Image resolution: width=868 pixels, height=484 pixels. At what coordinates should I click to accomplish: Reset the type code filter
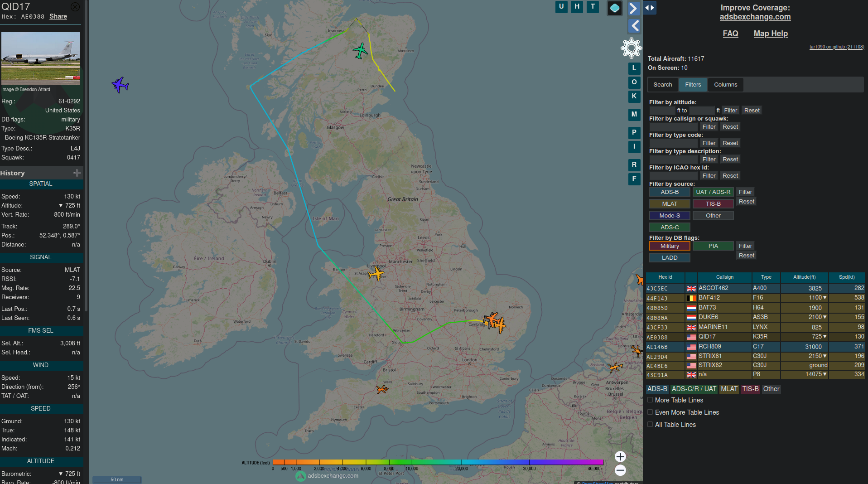coord(730,143)
